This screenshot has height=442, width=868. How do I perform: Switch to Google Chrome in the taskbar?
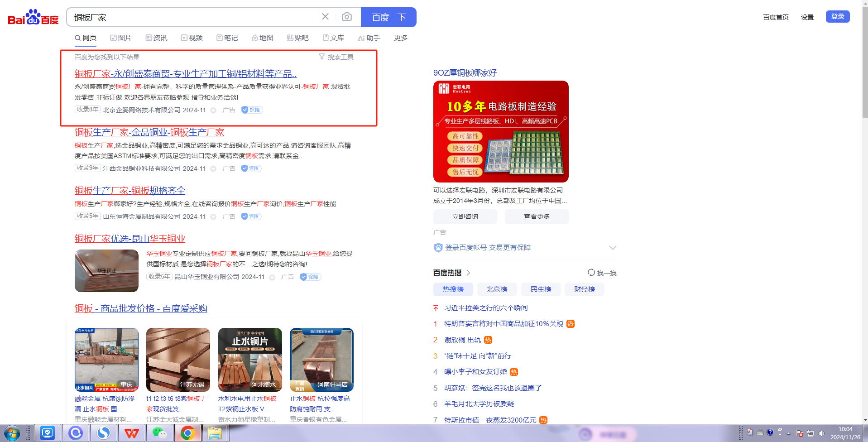point(187,433)
